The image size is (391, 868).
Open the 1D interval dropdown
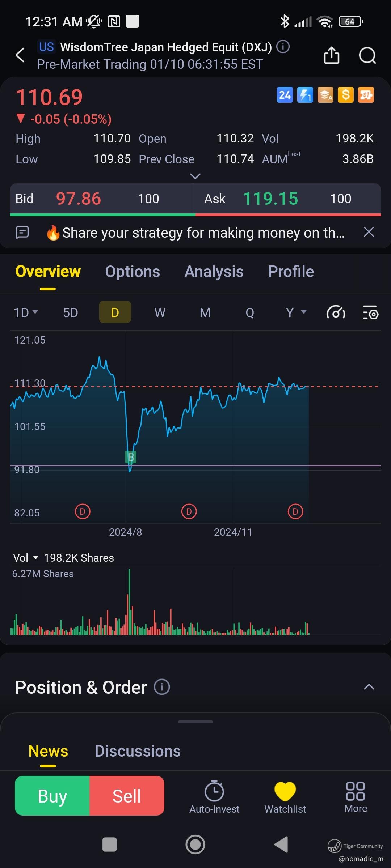[x=26, y=312]
